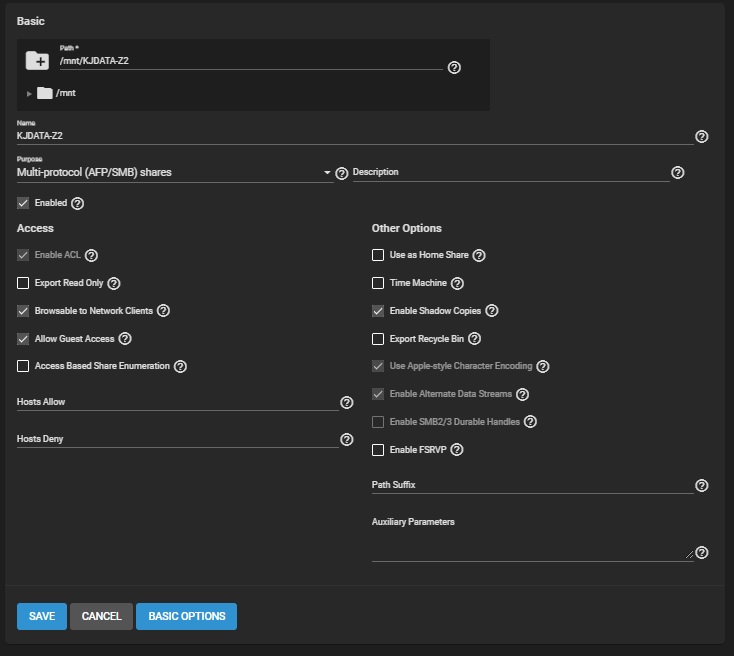
Task: Open help for Access Based Share Enumeration
Action: (x=180, y=366)
